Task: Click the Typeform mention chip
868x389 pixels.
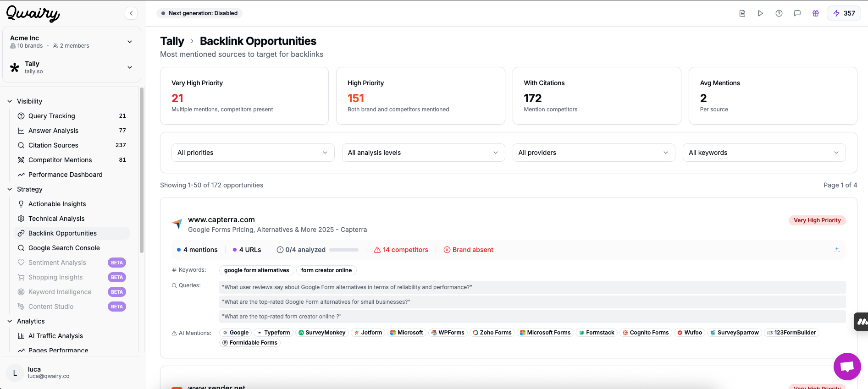Action: 273,333
